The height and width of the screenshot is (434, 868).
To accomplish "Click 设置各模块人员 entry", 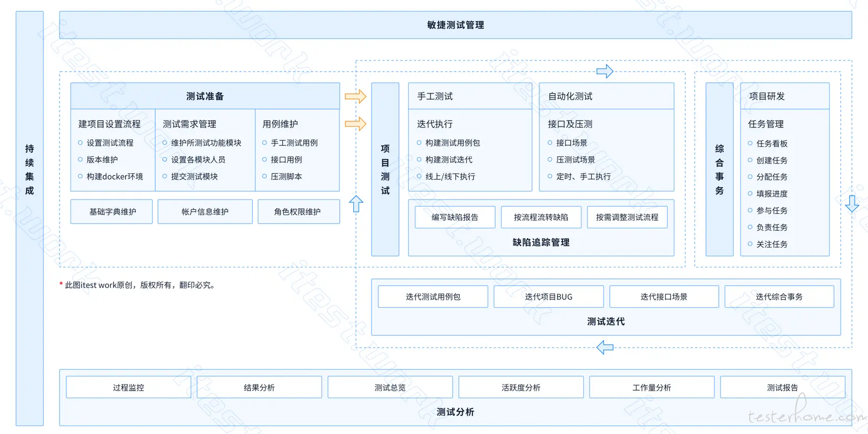I will 198,159.
